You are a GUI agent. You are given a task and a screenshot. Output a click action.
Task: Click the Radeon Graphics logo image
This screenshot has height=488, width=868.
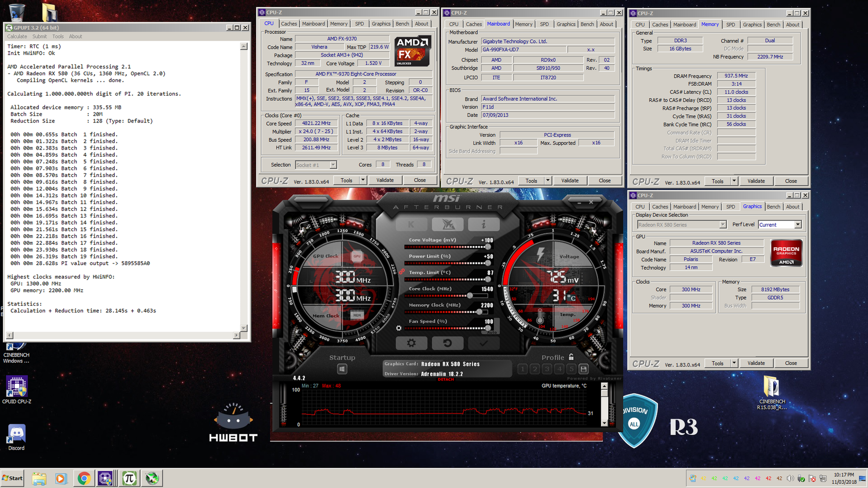click(786, 253)
